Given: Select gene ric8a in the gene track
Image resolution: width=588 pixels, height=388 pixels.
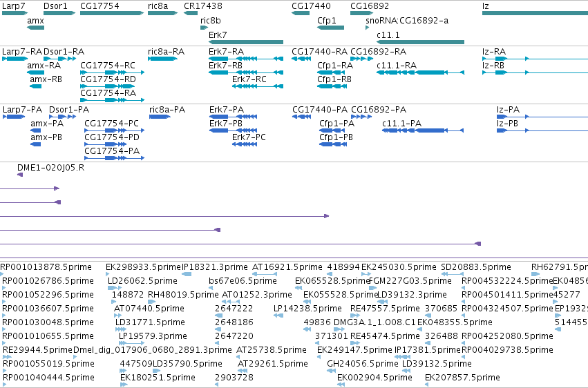Looking at the screenshot, I should [x=158, y=6].
